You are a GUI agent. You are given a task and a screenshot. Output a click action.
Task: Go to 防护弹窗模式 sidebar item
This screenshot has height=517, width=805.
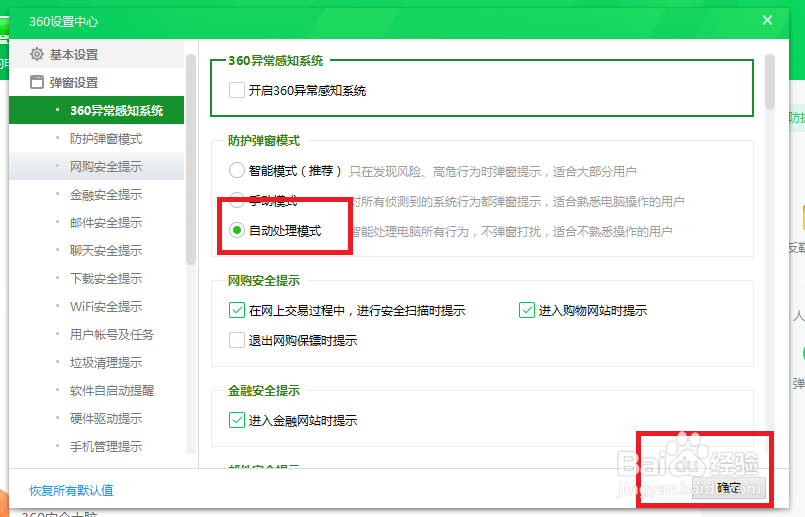[96, 139]
